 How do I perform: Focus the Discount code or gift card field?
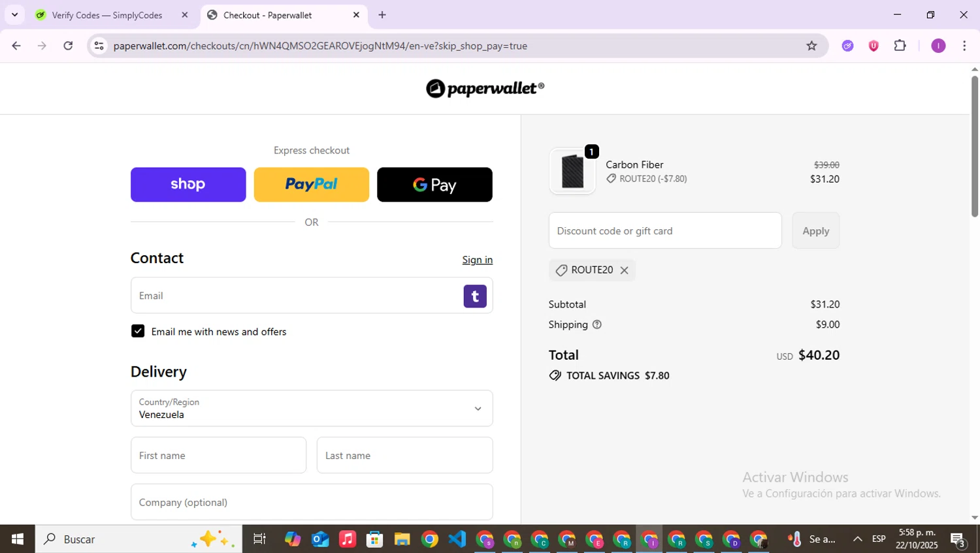click(x=665, y=230)
